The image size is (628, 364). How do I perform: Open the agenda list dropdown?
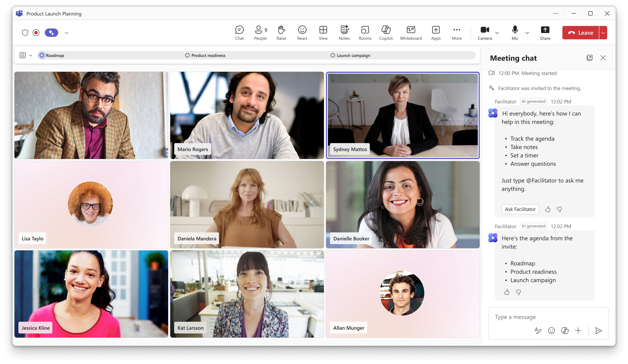point(31,55)
